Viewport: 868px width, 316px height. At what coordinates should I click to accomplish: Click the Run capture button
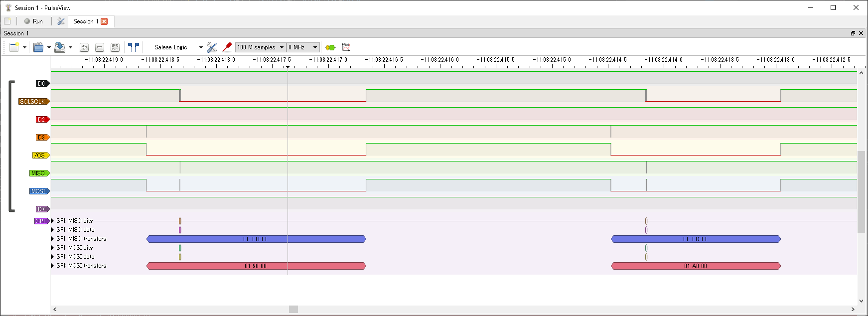[x=33, y=21]
